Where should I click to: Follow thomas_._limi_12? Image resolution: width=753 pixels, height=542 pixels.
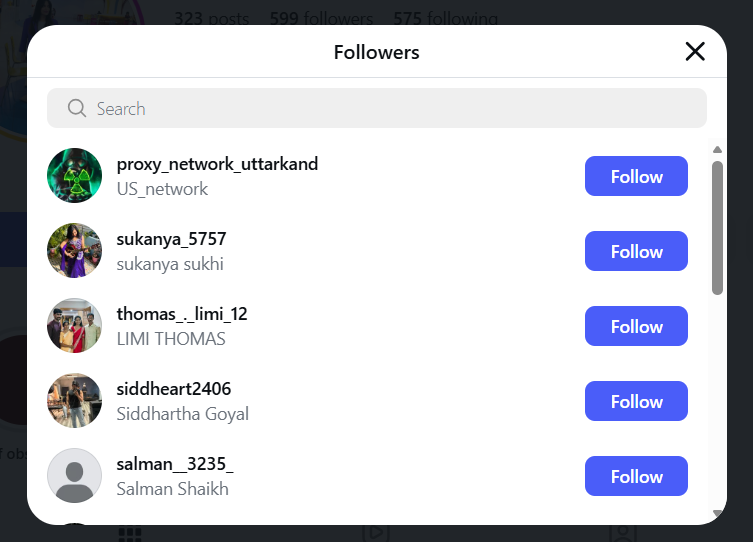(x=636, y=326)
